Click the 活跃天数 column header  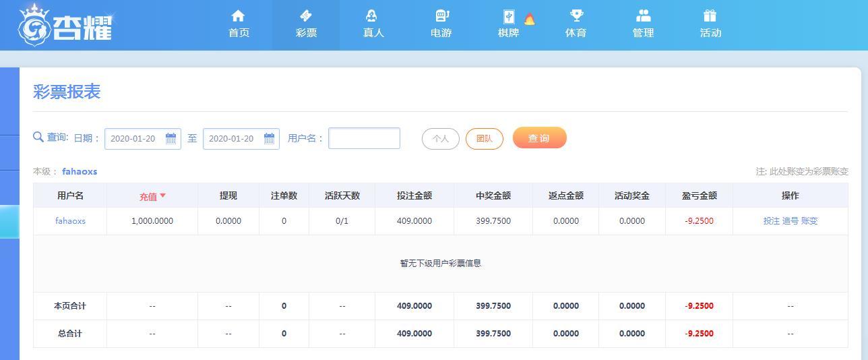[x=342, y=196]
